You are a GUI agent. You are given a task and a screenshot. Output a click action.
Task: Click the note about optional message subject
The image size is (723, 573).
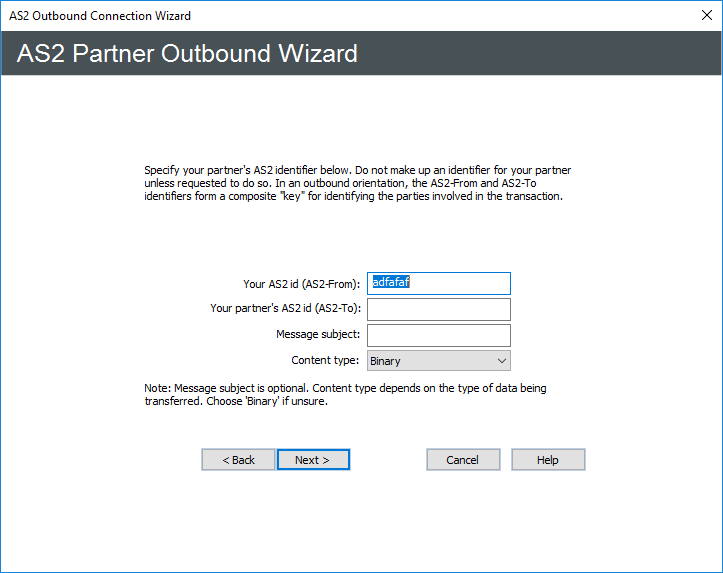345,394
